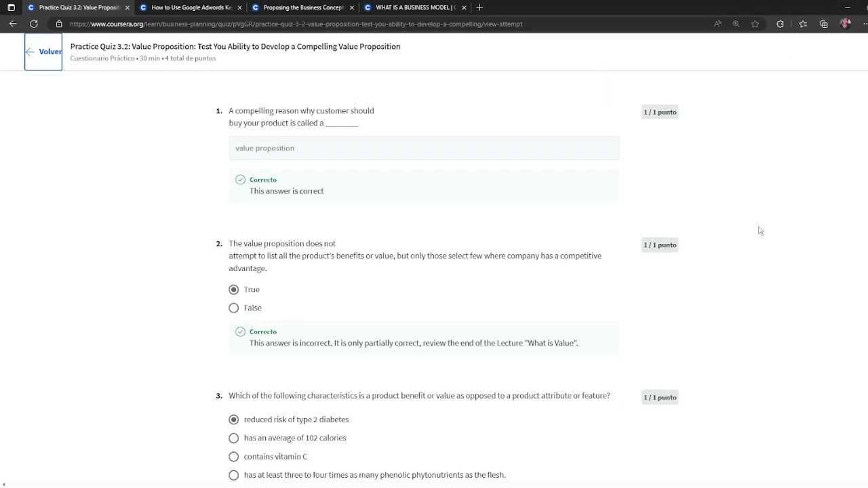Close the Proposing the Business Concept tab
Viewport: 868px width, 488px height.
351,7
